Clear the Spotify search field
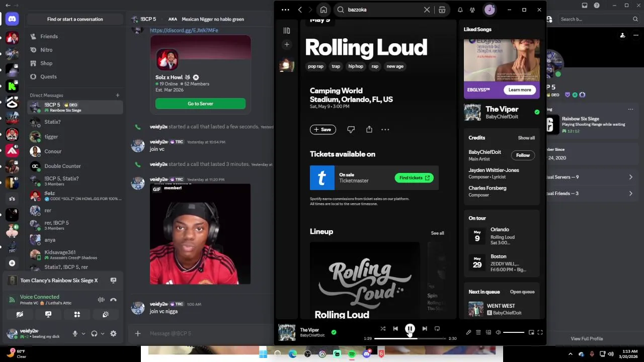644x362 pixels. [427, 10]
